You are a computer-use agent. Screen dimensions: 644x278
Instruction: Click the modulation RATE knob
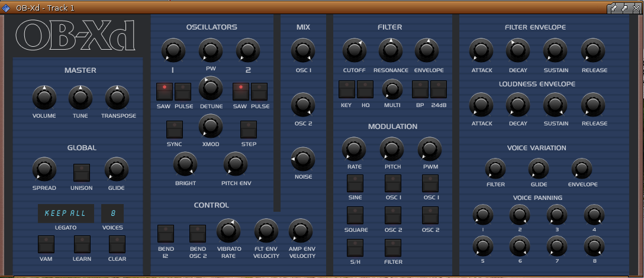[353, 148]
